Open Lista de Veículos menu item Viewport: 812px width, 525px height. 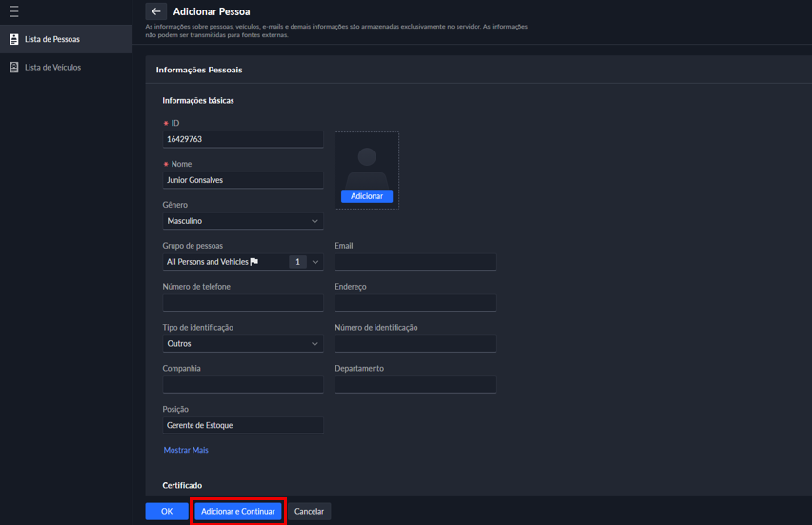[x=52, y=68]
